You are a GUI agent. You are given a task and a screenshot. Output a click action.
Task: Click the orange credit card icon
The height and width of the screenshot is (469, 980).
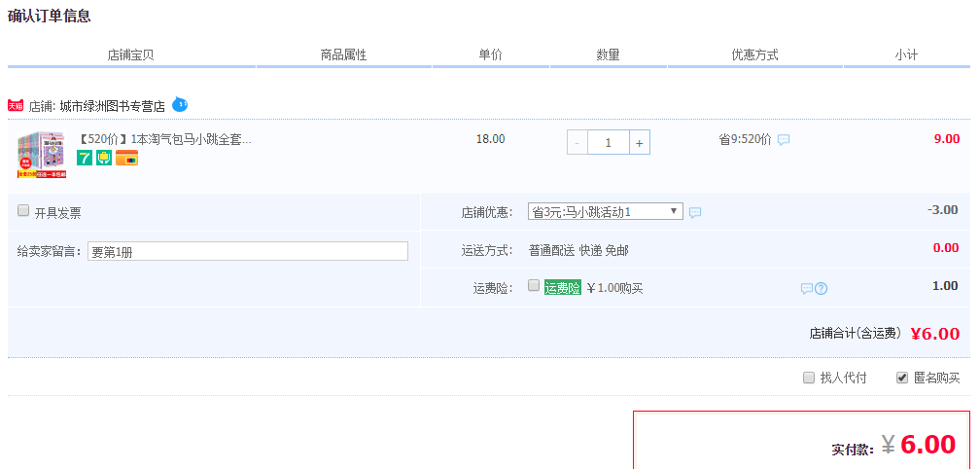[126, 158]
